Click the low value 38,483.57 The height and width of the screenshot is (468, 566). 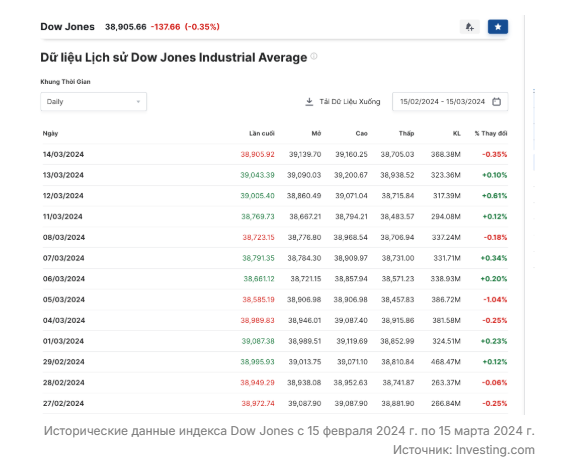(x=397, y=216)
